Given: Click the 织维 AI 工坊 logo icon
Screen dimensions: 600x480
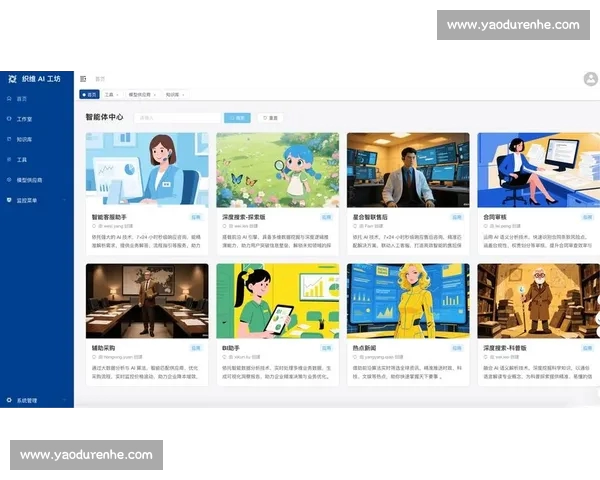Looking at the screenshot, I should coord(11,78).
